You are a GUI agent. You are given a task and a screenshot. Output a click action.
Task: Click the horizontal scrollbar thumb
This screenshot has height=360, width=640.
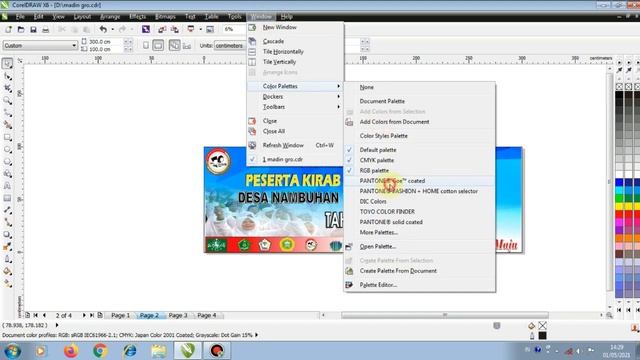click(445, 315)
